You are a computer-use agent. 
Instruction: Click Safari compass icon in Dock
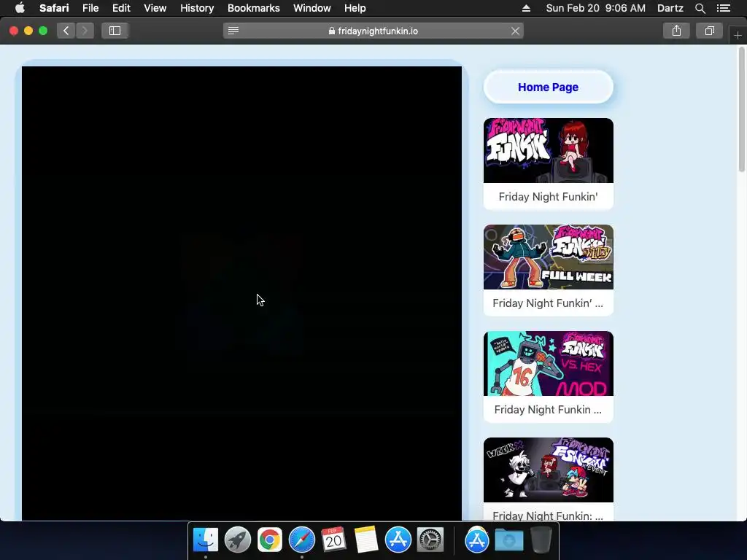pos(301,540)
